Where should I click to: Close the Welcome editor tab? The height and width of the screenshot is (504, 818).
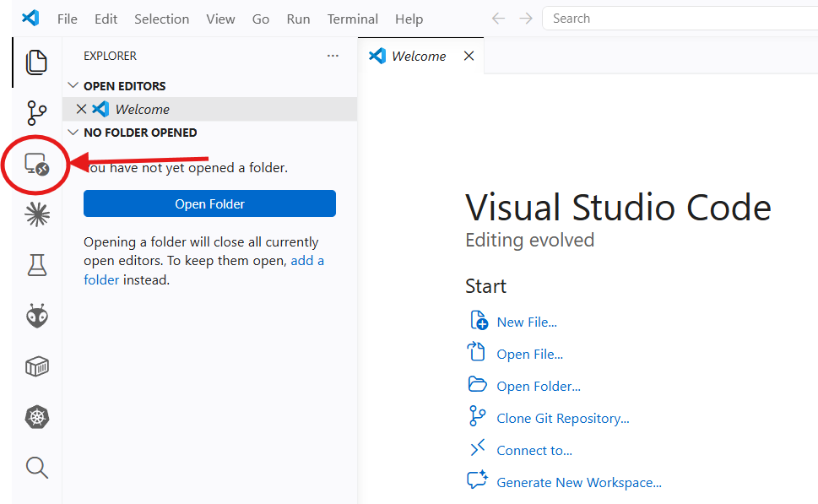pyautogui.click(x=469, y=56)
